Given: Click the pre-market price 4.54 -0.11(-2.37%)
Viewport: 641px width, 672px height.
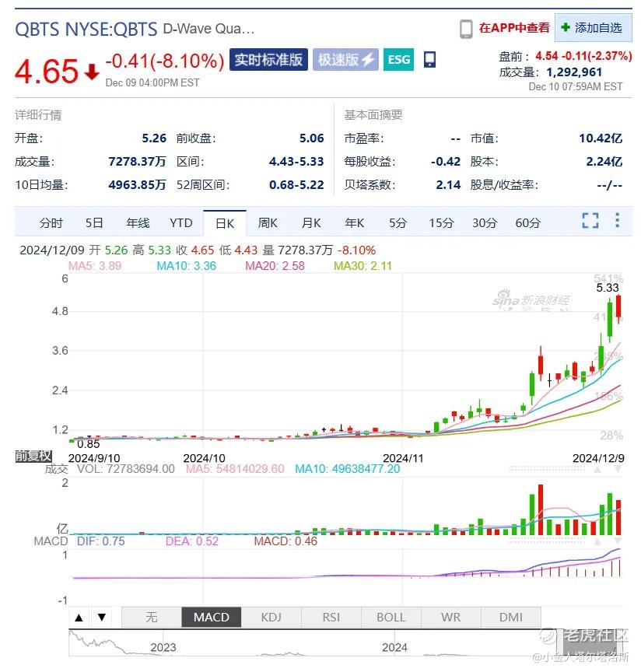Looking at the screenshot, I should [583, 56].
